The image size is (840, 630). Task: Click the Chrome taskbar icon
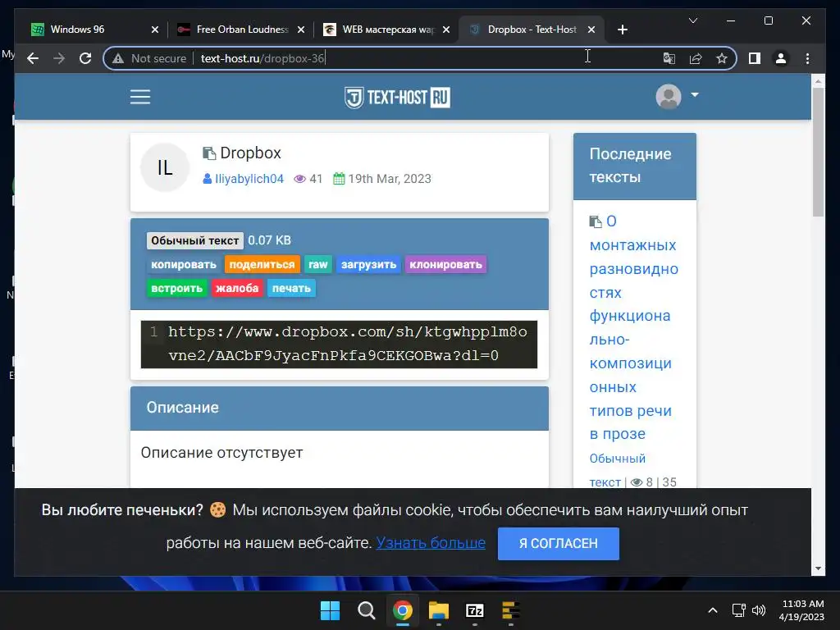[402, 610]
